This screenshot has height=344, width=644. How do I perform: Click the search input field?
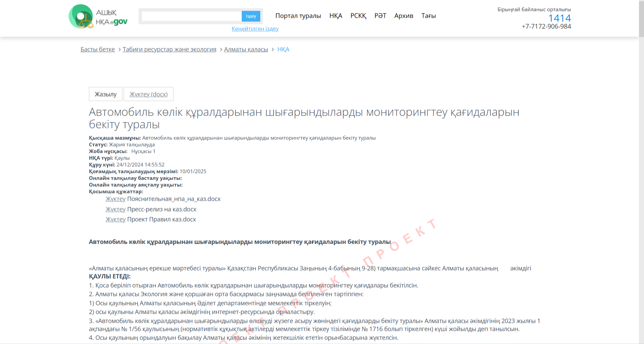click(191, 16)
